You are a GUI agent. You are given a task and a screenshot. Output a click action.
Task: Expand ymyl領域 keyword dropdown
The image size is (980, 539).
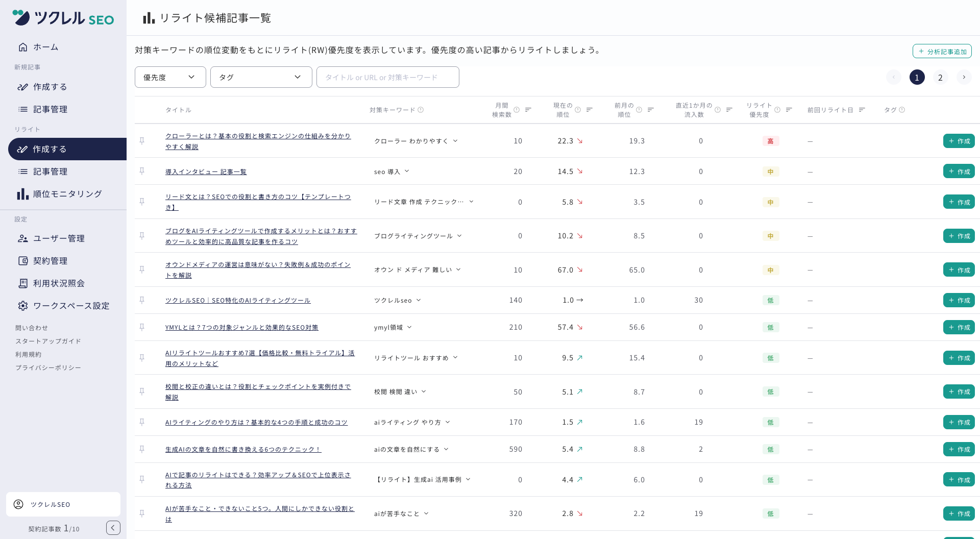409,327
